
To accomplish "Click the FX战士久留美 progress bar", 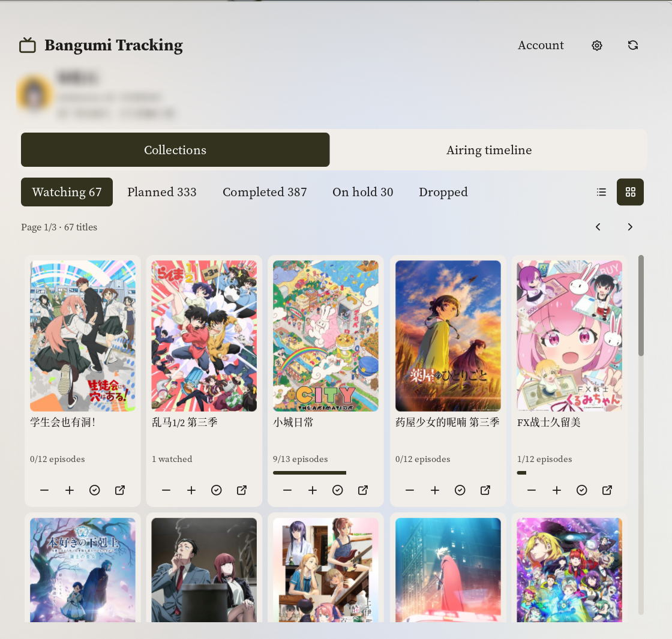I will tap(569, 473).
